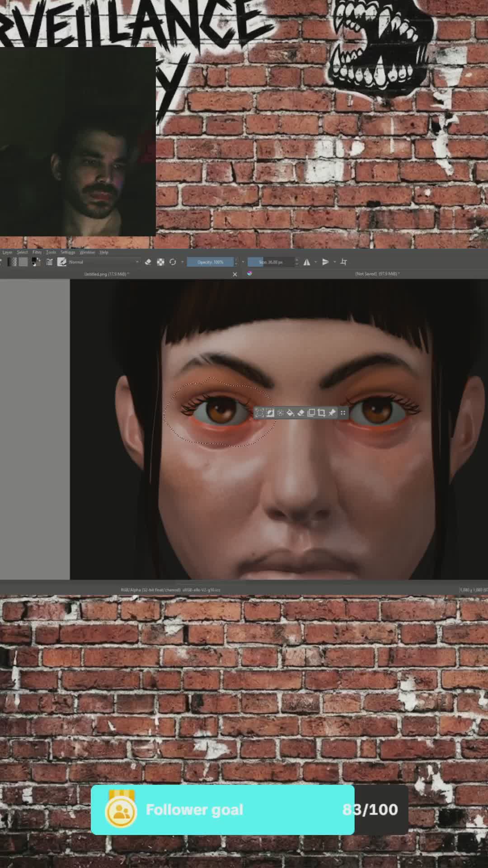Expand the horizontal mirror options arrow

click(315, 262)
